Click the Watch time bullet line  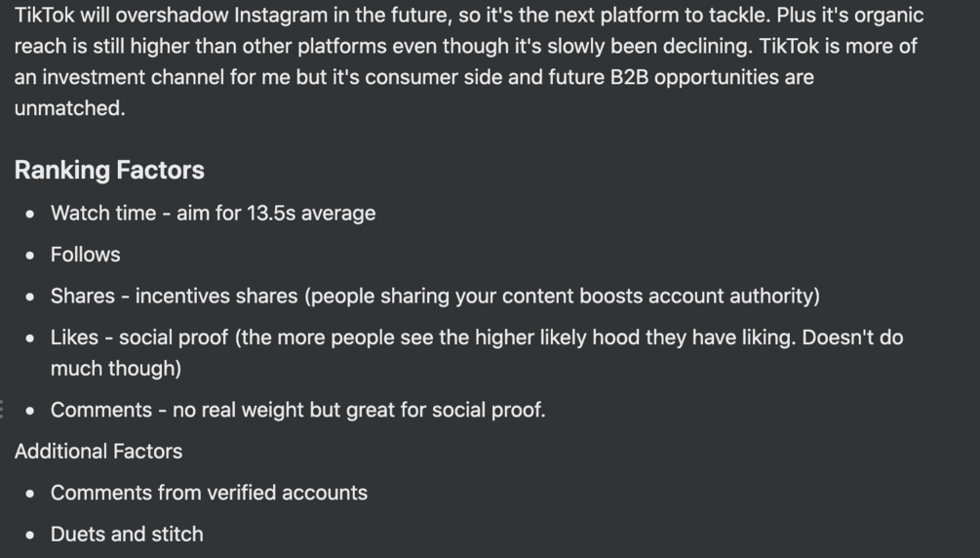click(213, 213)
